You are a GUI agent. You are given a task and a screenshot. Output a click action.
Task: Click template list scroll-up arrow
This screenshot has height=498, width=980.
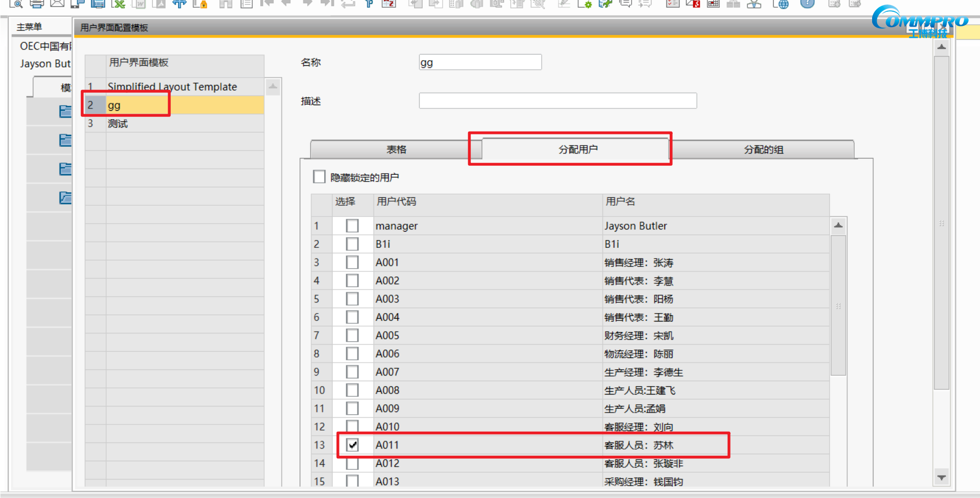pyautogui.click(x=273, y=87)
